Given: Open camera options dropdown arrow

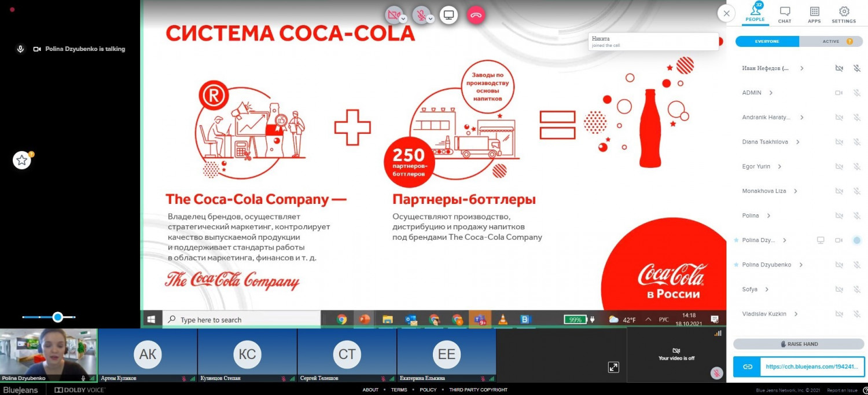Looking at the screenshot, I should 403,19.
